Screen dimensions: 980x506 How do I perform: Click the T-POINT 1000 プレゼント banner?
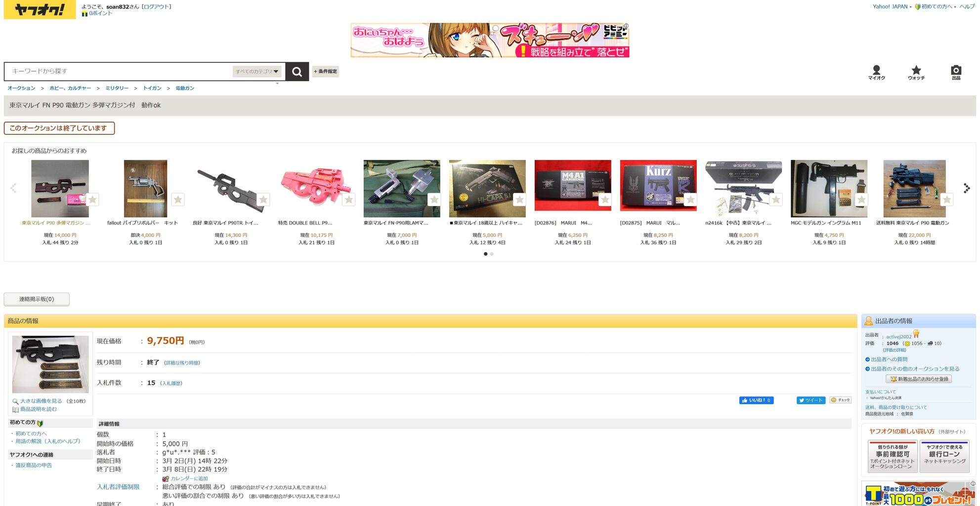click(x=919, y=494)
